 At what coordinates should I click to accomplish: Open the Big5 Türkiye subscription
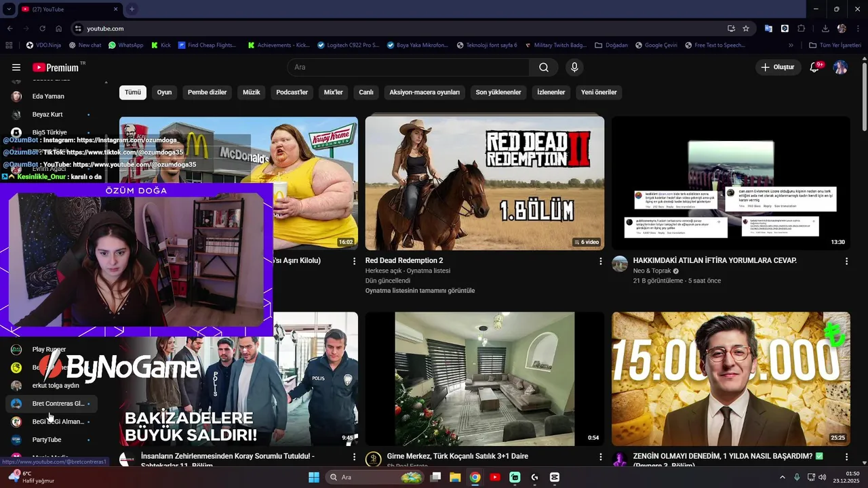coord(52,132)
